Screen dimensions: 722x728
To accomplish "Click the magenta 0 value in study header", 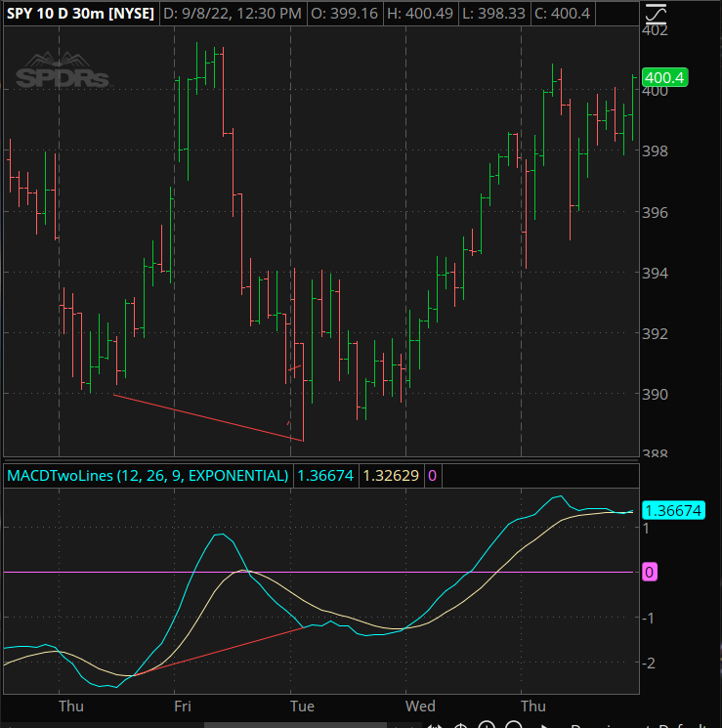I will pyautogui.click(x=432, y=476).
